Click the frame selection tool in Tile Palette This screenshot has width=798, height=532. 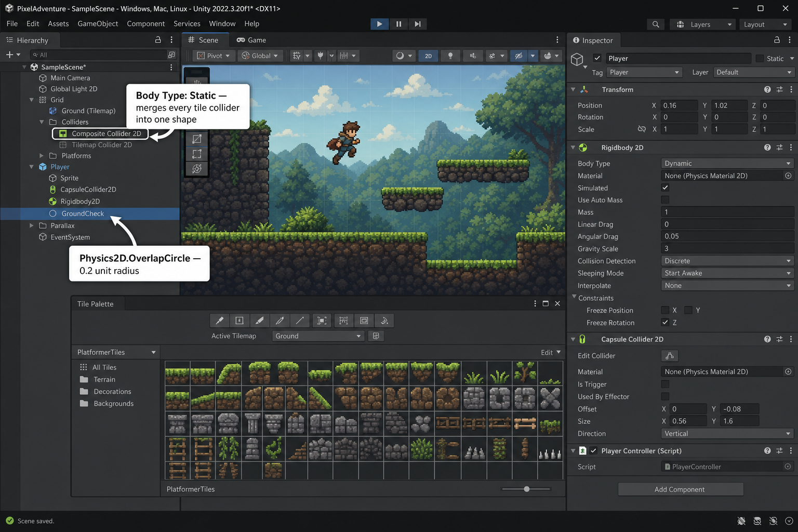[322, 321]
